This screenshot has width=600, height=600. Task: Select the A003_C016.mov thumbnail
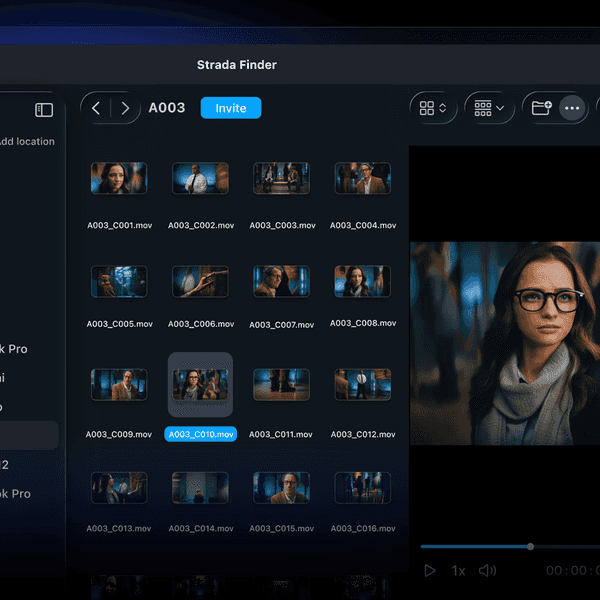(363, 488)
